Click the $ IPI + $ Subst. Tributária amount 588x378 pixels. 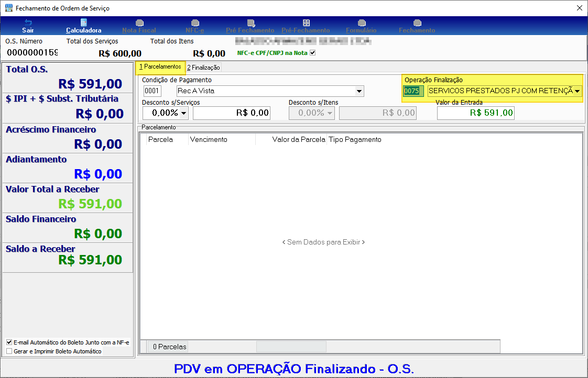(x=100, y=114)
